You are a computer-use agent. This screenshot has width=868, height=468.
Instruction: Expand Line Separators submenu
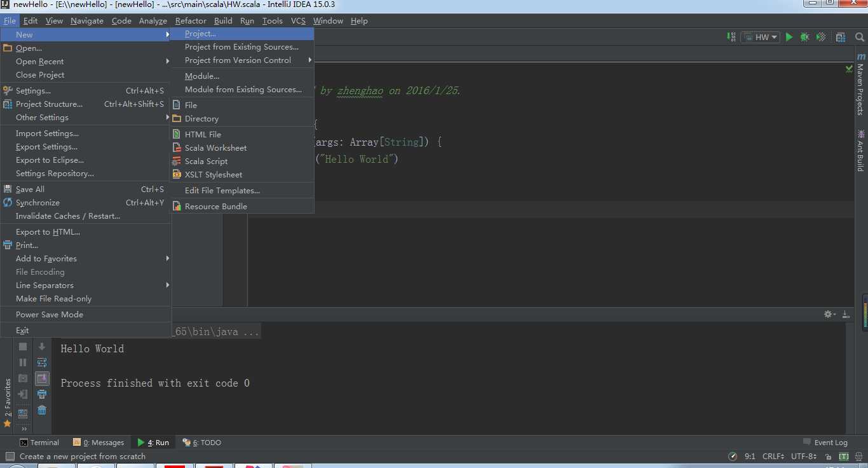tap(86, 286)
